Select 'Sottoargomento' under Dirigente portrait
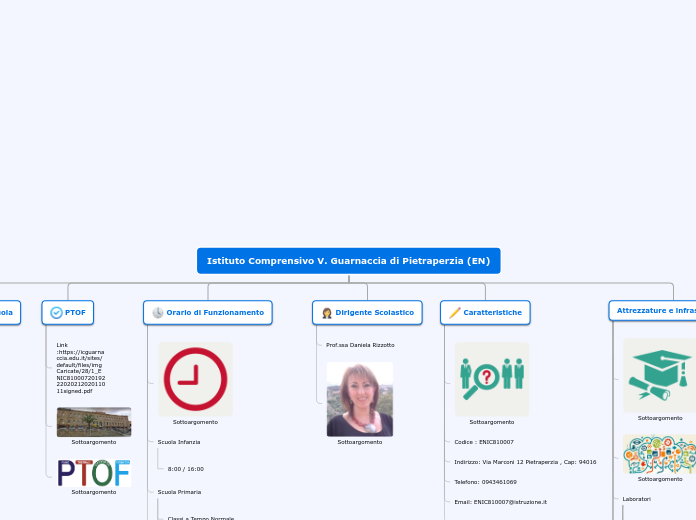This screenshot has height=520, width=696. coord(360,442)
